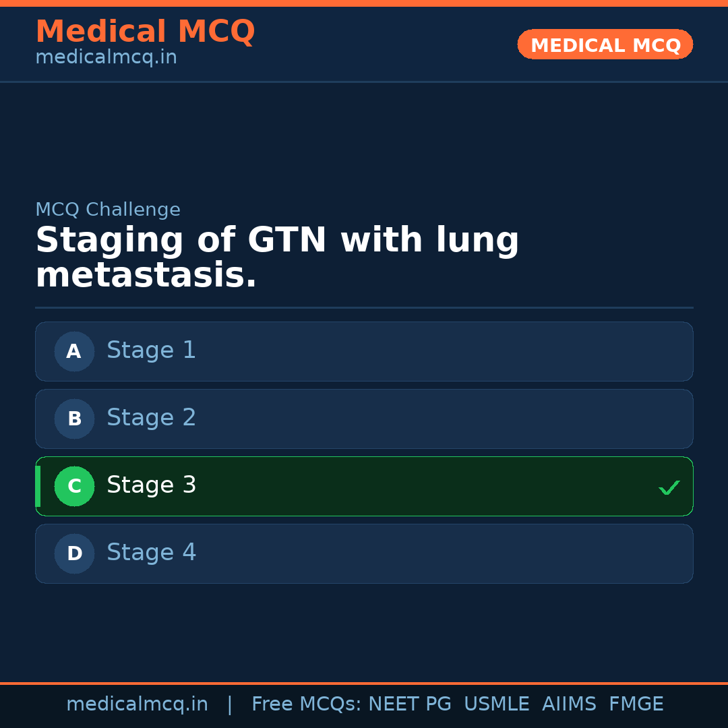
Task: Select the Stage 2 answer option
Action: tap(364, 419)
